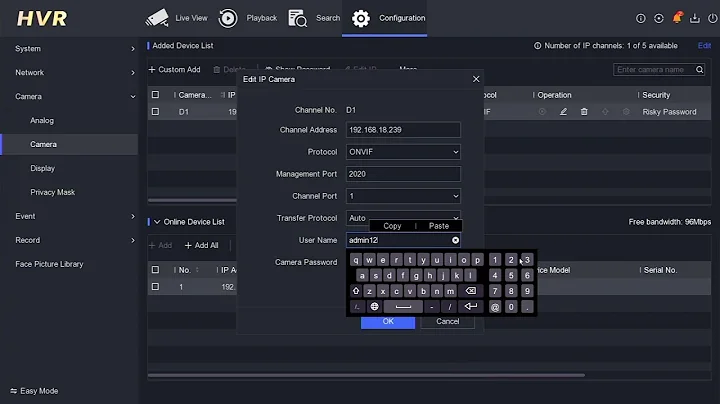Tap the globe language key
Screen dimensions: 720x404
pyautogui.click(x=374, y=307)
